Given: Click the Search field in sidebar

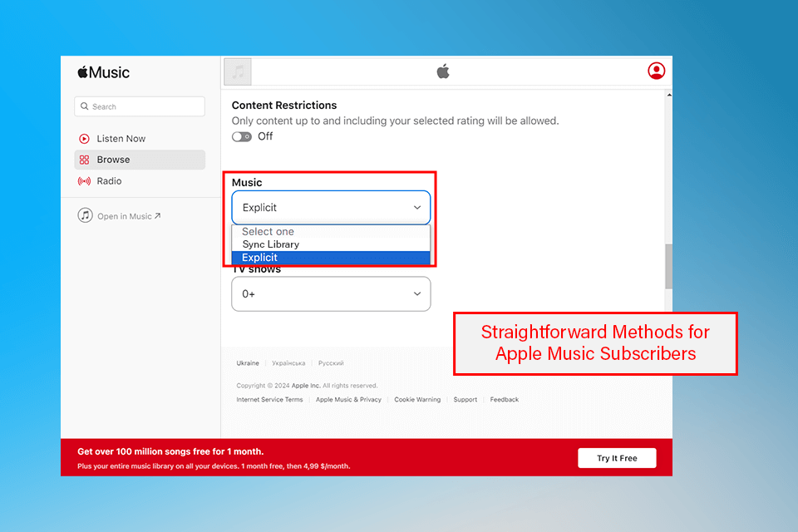Looking at the screenshot, I should 140,106.
